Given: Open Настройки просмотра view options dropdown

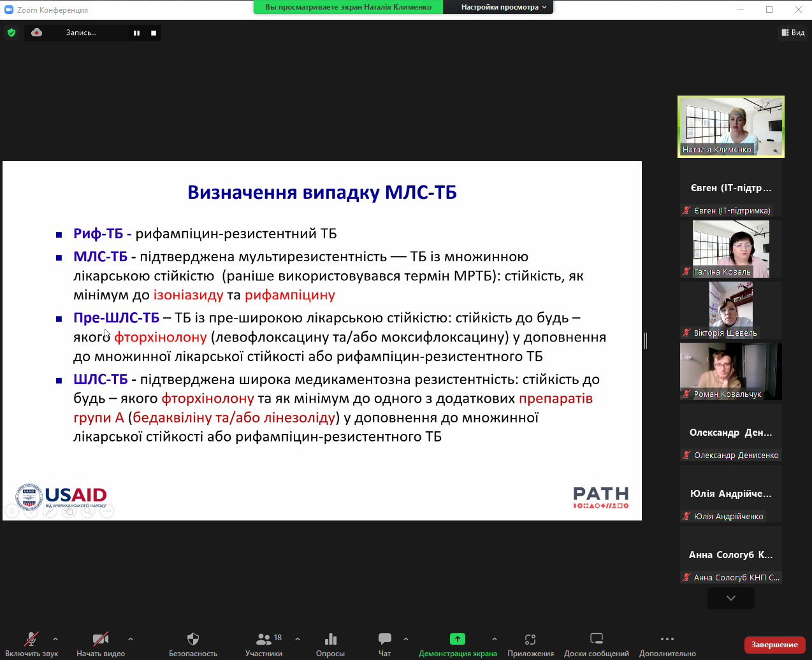Looking at the screenshot, I should [504, 7].
